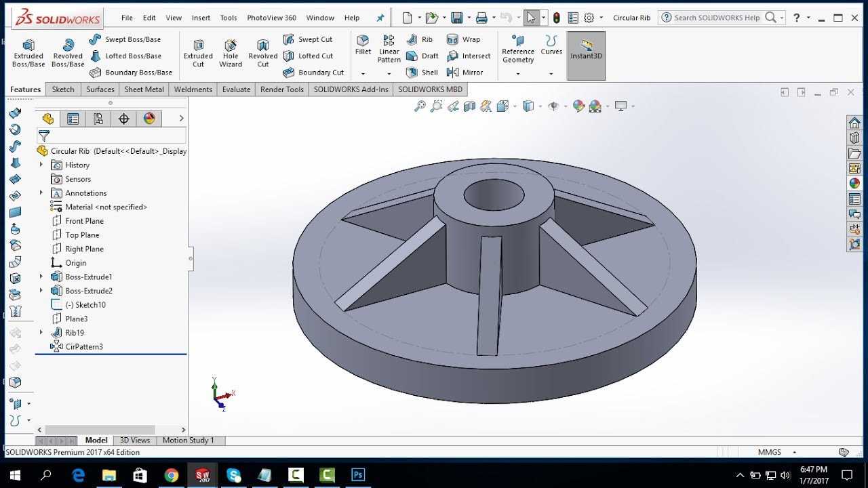Switch to the 3D Views tab
Image resolution: width=868 pixels, height=488 pixels.
tap(135, 441)
